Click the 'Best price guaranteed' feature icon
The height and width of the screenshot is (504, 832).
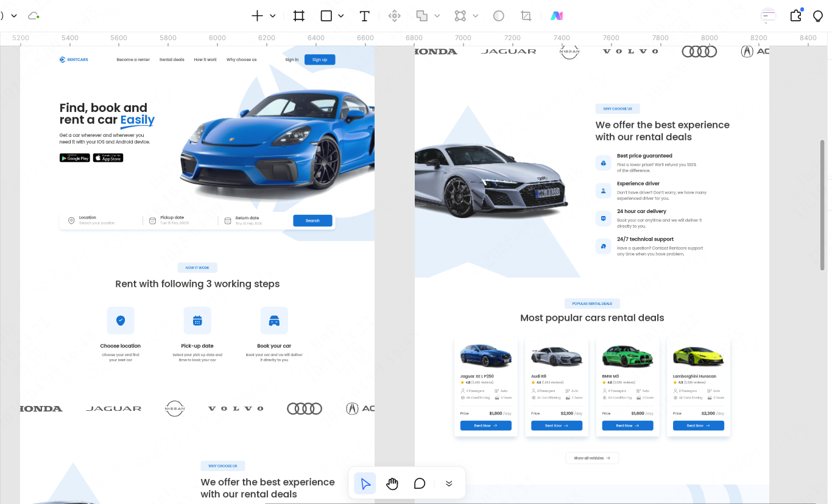603,163
